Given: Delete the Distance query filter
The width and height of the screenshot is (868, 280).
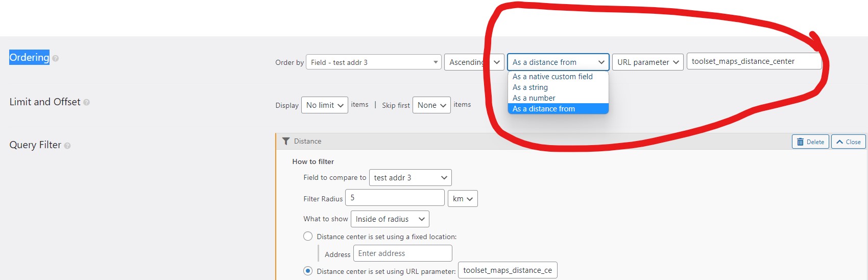Looking at the screenshot, I should click(x=810, y=142).
